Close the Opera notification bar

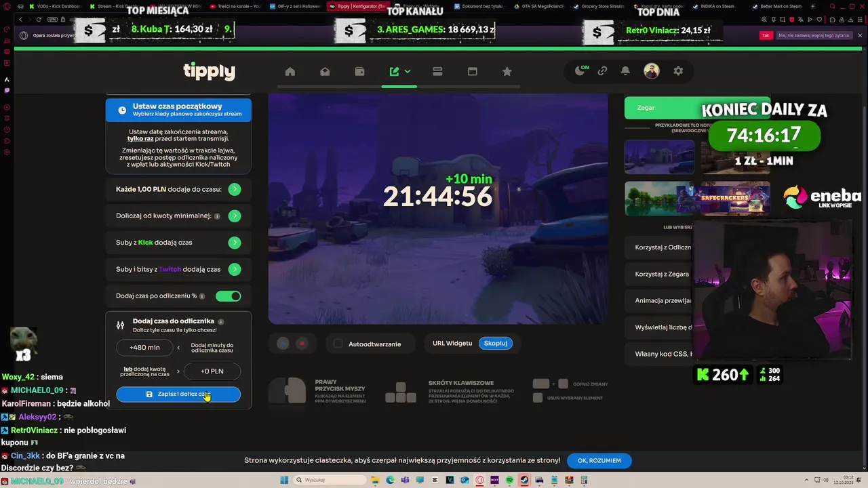(861, 35)
